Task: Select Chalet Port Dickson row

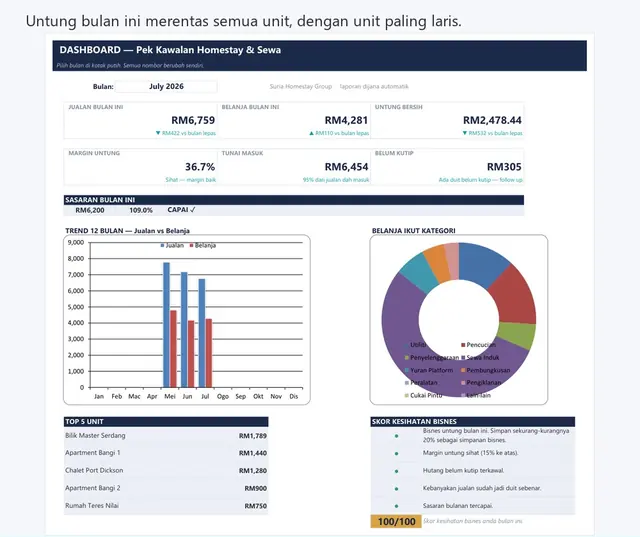Action: (166, 470)
